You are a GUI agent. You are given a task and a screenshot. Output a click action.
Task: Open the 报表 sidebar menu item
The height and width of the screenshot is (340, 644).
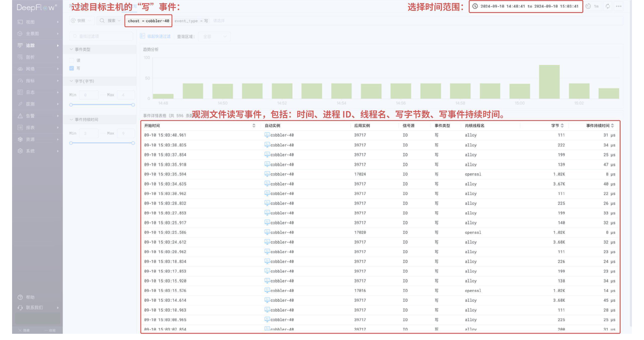point(38,127)
